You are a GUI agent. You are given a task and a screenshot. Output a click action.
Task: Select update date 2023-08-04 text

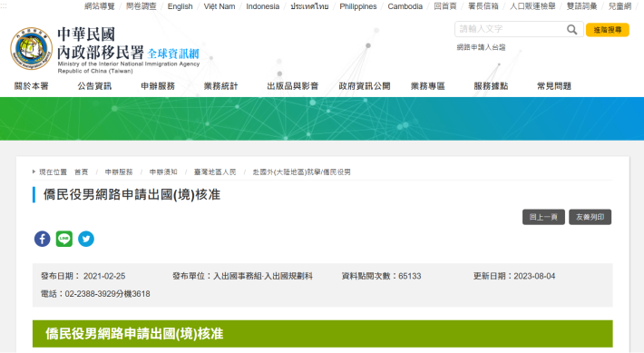click(534, 276)
